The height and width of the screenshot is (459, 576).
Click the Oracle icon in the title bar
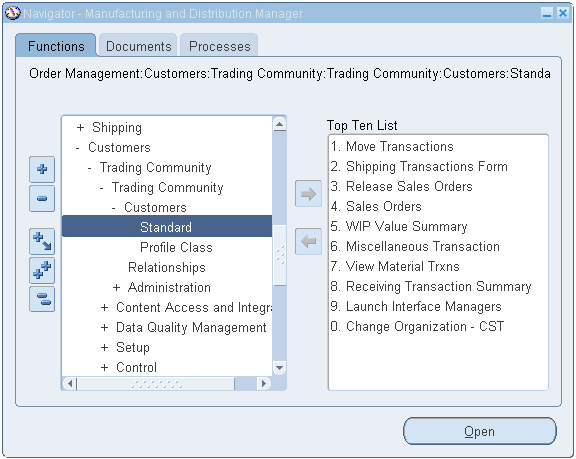[x=12, y=13]
